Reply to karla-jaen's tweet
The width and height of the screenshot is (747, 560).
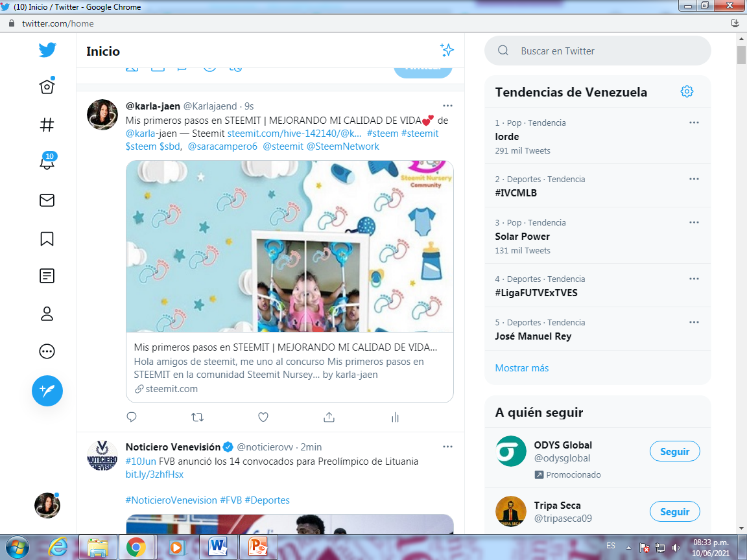pos(132,417)
